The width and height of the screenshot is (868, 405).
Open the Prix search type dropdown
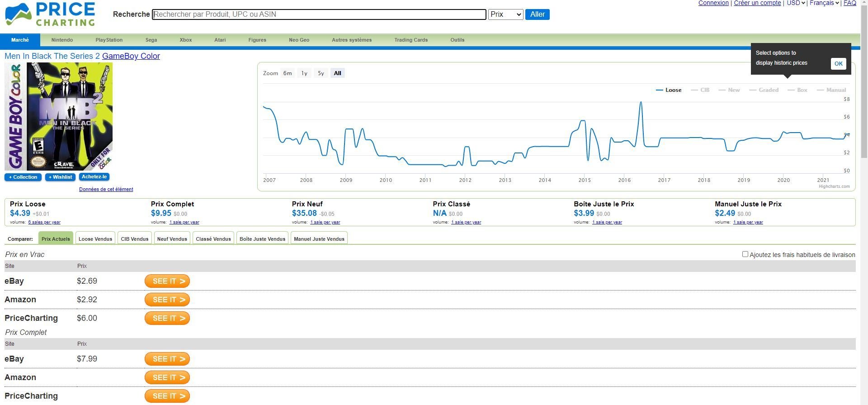(x=505, y=14)
